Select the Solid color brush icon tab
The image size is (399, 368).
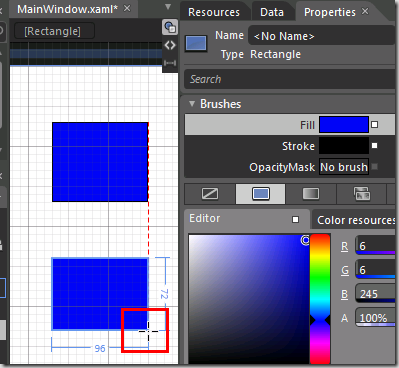click(261, 194)
